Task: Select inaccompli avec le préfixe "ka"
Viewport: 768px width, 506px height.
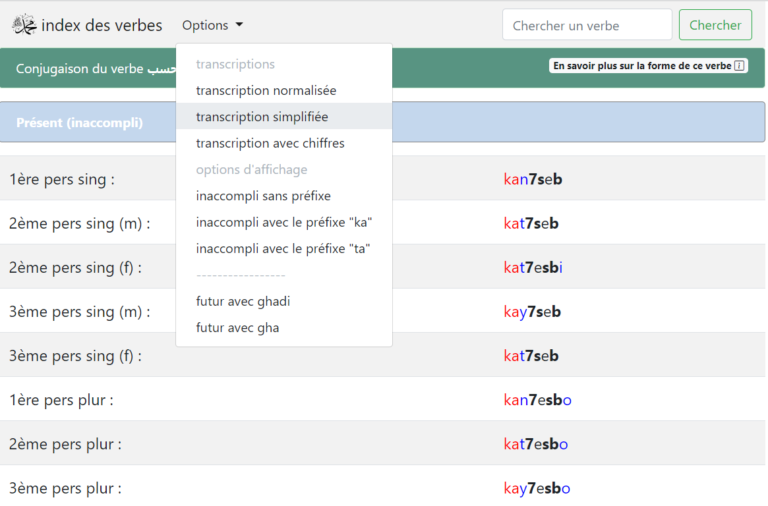Action: tap(284, 222)
